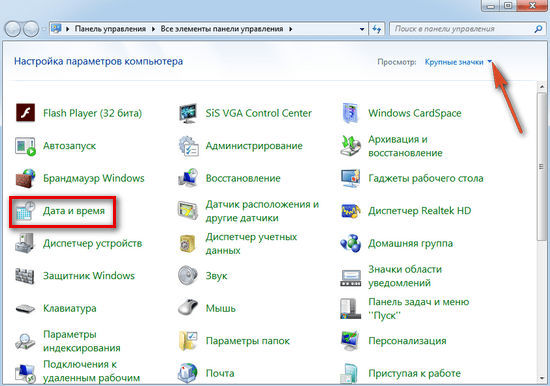Expand arrow after Панель управления breadcrumb
Viewport: 550px width, 386px height.
(153, 29)
